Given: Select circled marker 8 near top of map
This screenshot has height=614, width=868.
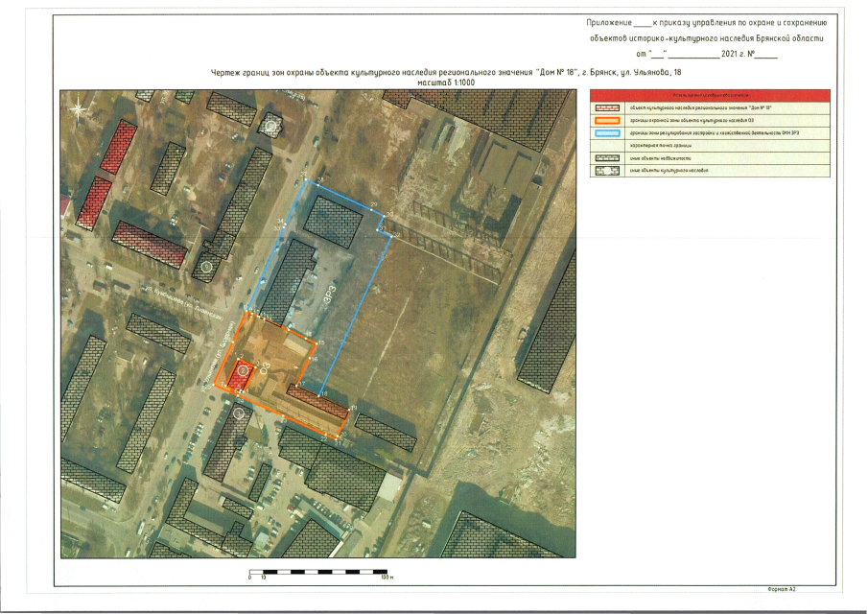Looking at the screenshot, I should click(x=272, y=125).
